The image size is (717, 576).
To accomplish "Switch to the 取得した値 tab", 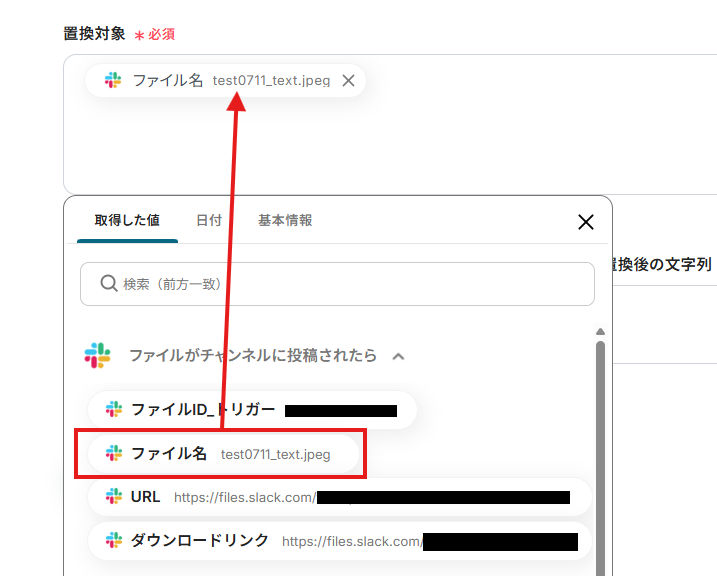I will 127,220.
